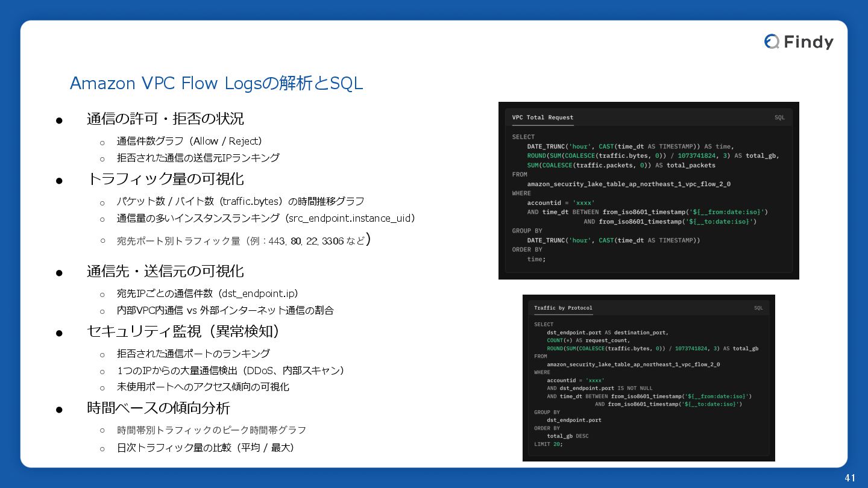Screen dimensions: 868x488
Task: Click '日次トラフィック量の比較（平均 / 最大）' bullet
Action: 207,448
